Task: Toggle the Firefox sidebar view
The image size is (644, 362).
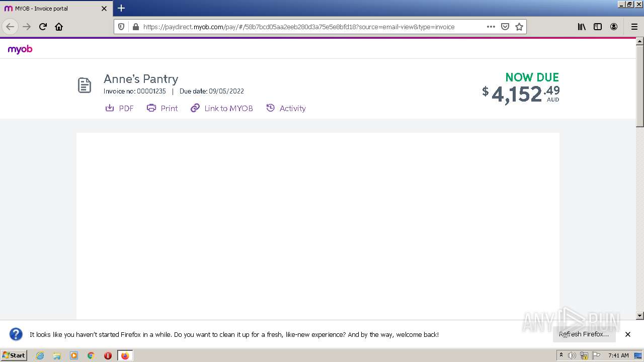Action: pyautogui.click(x=598, y=27)
